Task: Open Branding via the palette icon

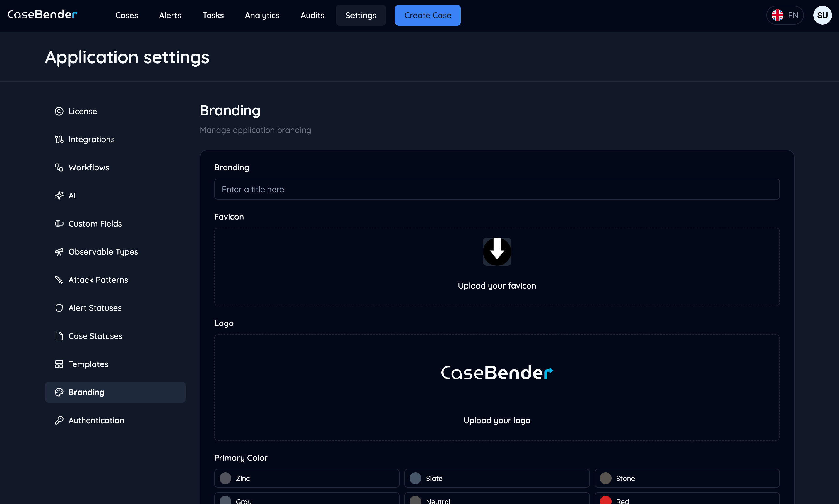Action: (59, 392)
